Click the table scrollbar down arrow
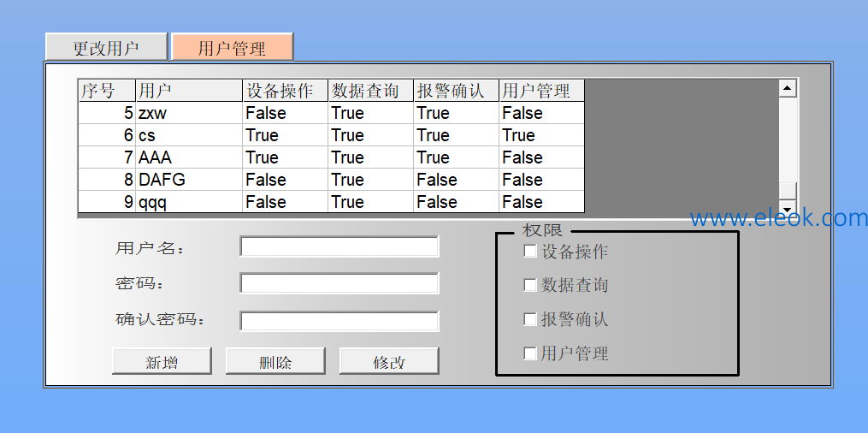The height and width of the screenshot is (433, 868). 787,208
